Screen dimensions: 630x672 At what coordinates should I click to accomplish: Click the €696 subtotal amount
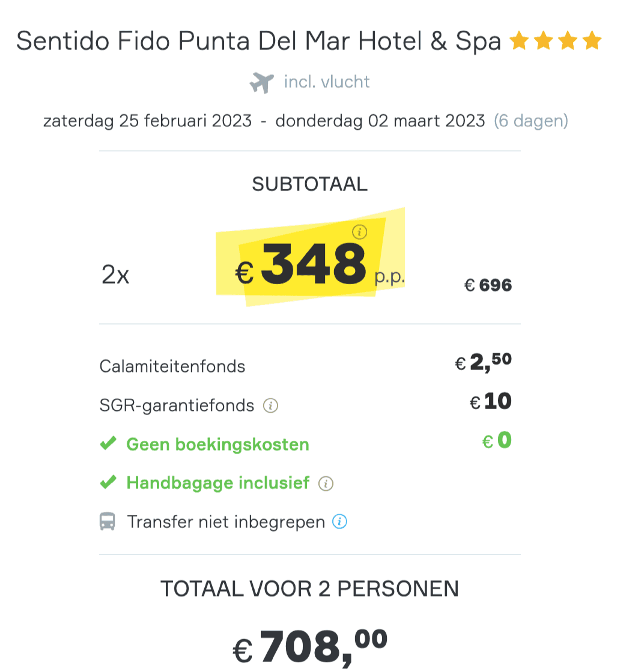point(488,285)
